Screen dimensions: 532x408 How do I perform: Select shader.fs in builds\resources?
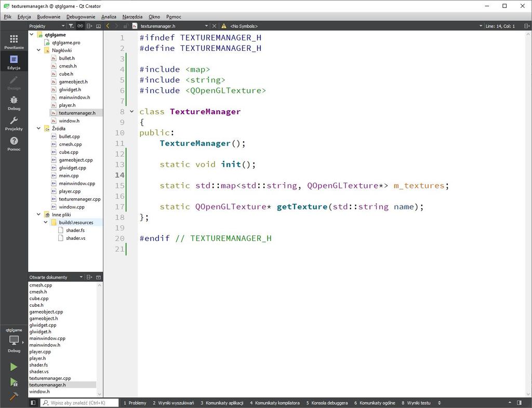75,230
